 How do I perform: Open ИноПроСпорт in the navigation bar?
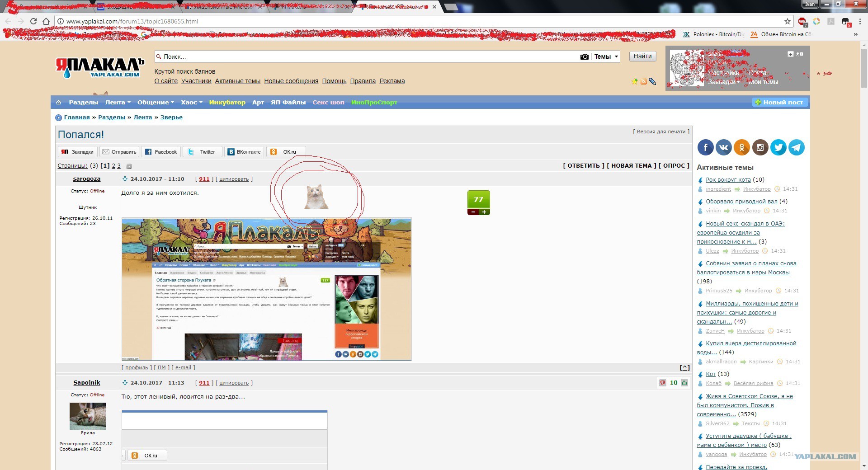pyautogui.click(x=374, y=103)
